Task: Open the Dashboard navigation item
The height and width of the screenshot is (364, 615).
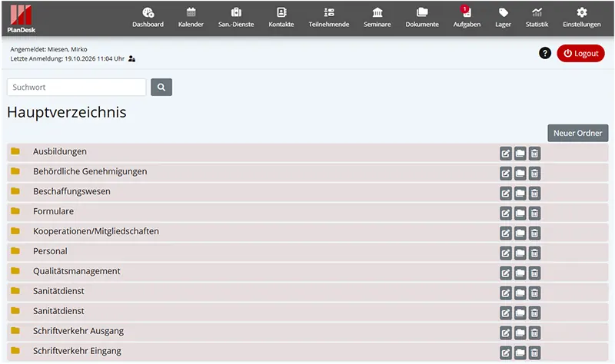Action: click(148, 18)
